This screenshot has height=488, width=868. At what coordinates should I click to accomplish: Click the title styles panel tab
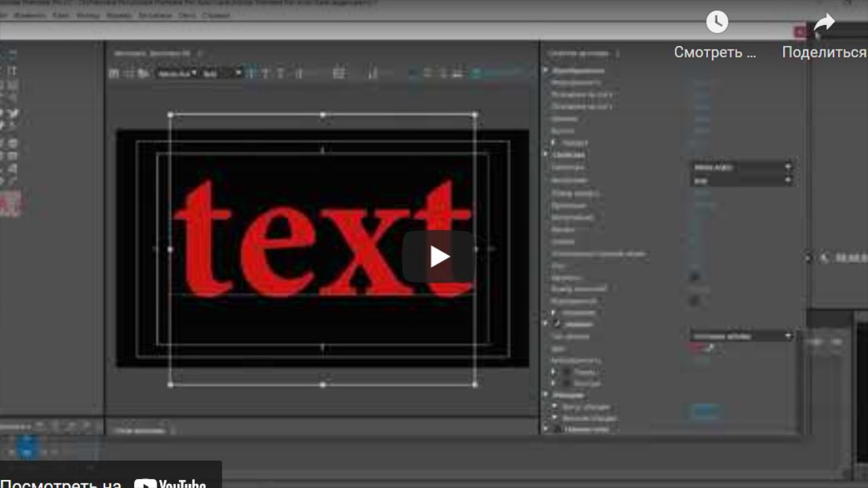[139, 430]
